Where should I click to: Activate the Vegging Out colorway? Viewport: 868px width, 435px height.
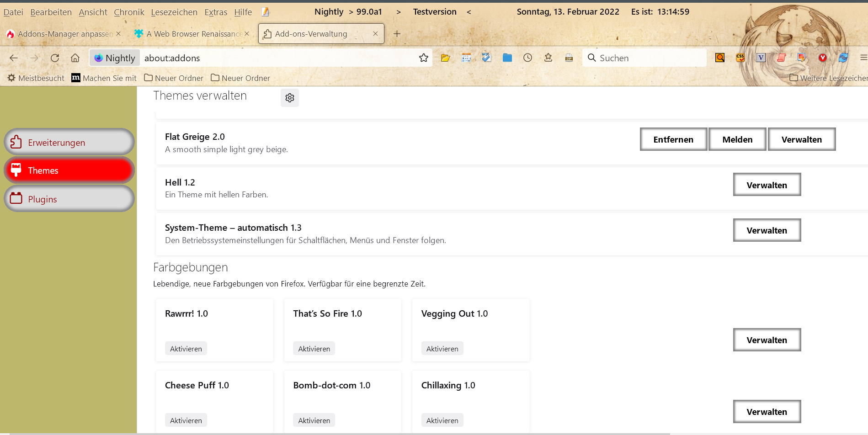coord(442,349)
